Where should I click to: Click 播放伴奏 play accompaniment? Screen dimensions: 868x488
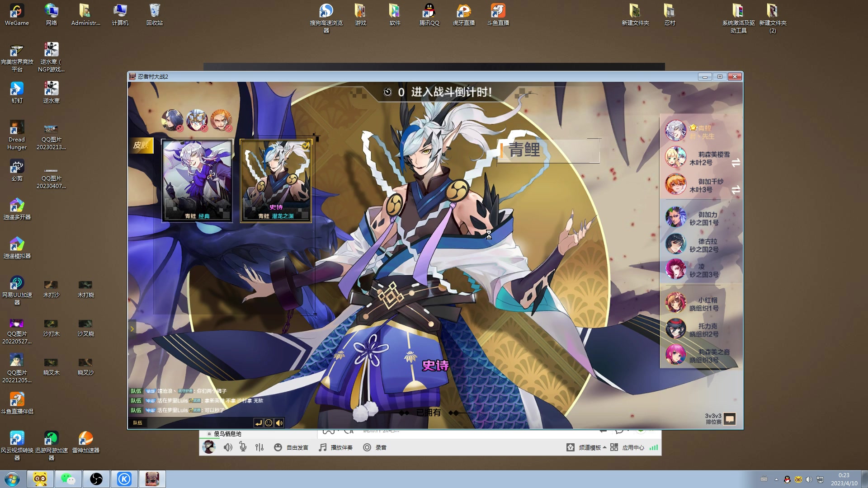pyautogui.click(x=335, y=447)
